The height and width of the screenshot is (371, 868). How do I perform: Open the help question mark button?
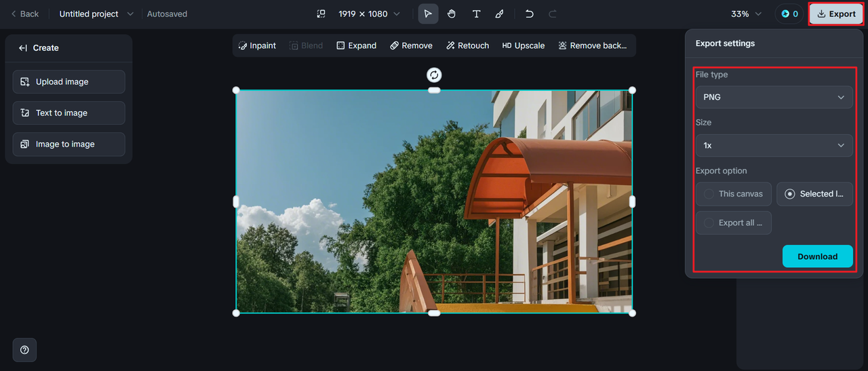(x=24, y=350)
